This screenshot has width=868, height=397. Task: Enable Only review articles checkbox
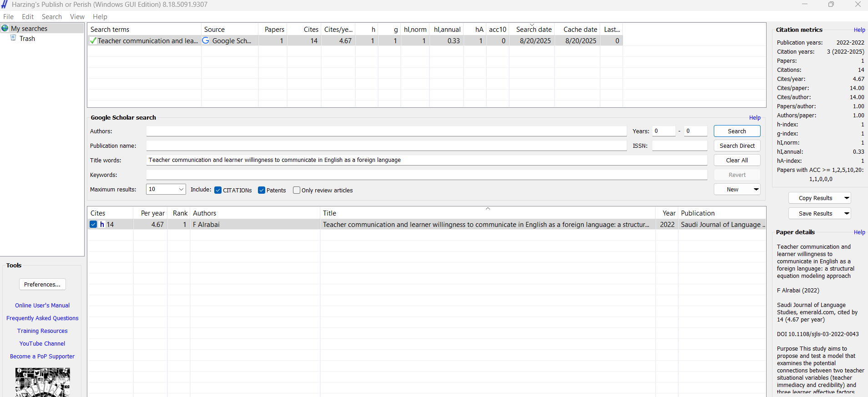[297, 190]
